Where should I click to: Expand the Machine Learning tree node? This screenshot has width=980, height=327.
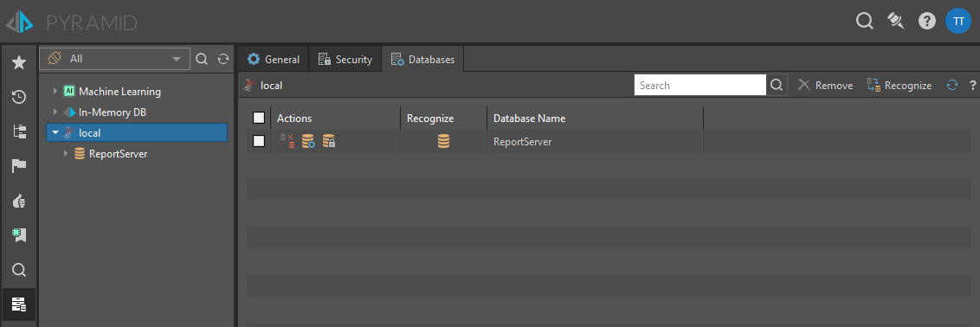click(55, 91)
